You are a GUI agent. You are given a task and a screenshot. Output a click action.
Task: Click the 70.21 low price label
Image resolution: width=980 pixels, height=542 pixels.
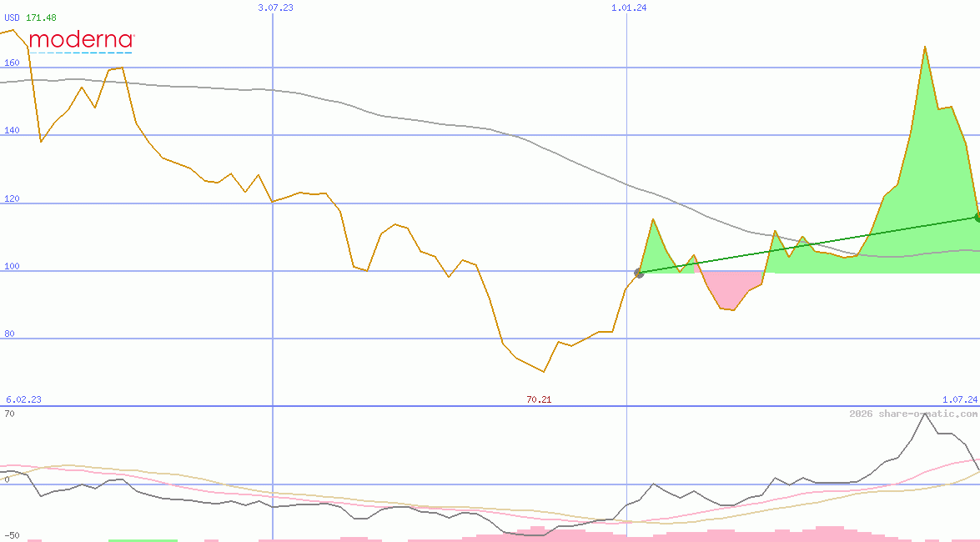pyautogui.click(x=539, y=399)
